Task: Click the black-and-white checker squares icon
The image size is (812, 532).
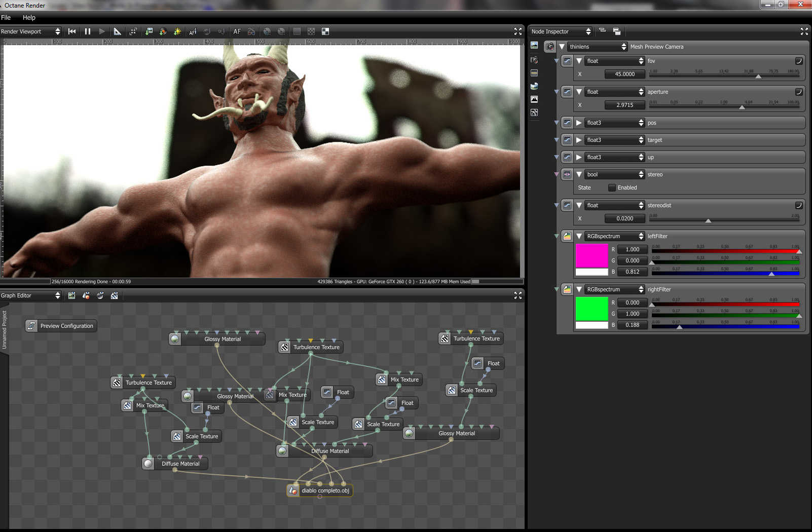Action: (x=325, y=31)
